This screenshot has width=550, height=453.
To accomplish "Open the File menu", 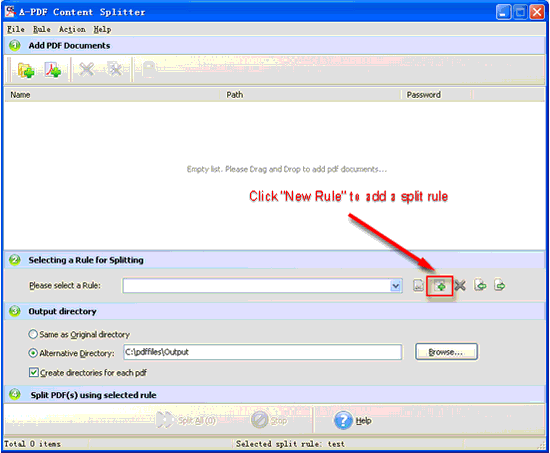I will pyautogui.click(x=16, y=29).
